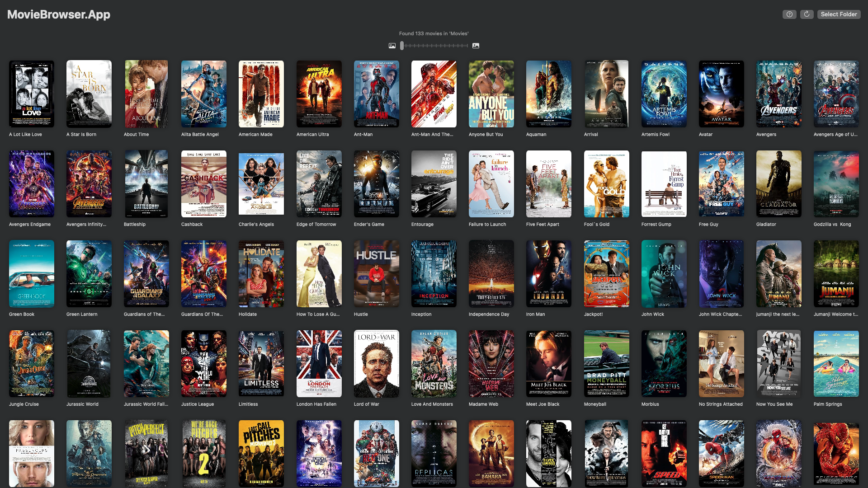Select the Battleship poster

coord(146,184)
